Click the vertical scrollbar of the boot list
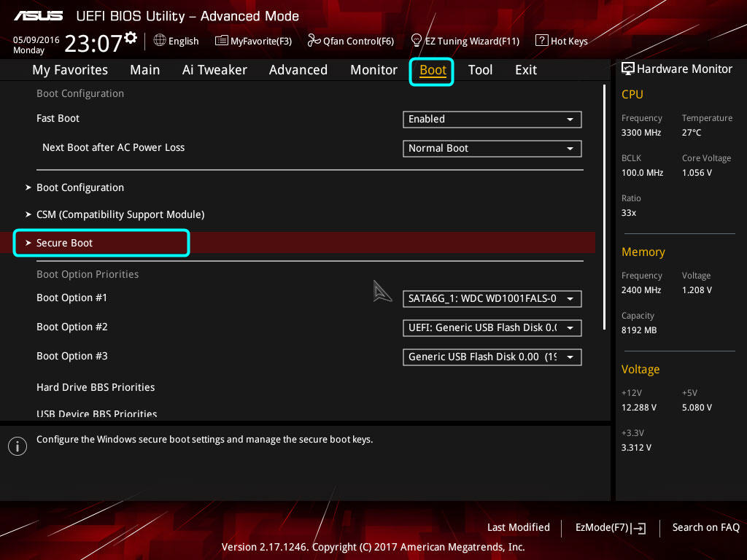This screenshot has width=747, height=560. pyautogui.click(x=604, y=206)
